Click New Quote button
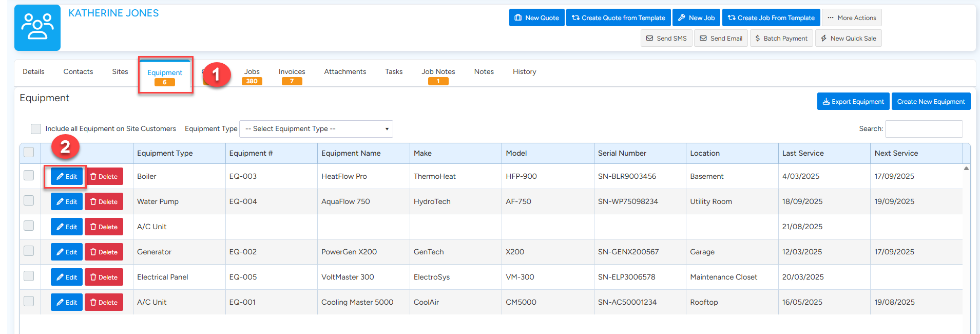 click(536, 17)
